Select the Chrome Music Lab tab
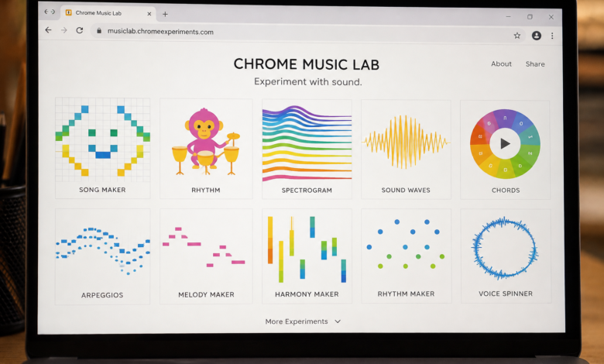 108,13
